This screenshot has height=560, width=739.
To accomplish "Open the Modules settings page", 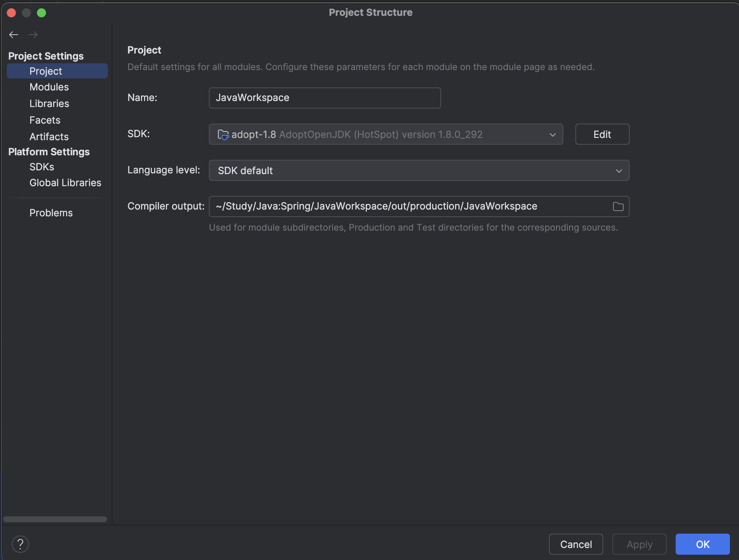I will pyautogui.click(x=49, y=87).
